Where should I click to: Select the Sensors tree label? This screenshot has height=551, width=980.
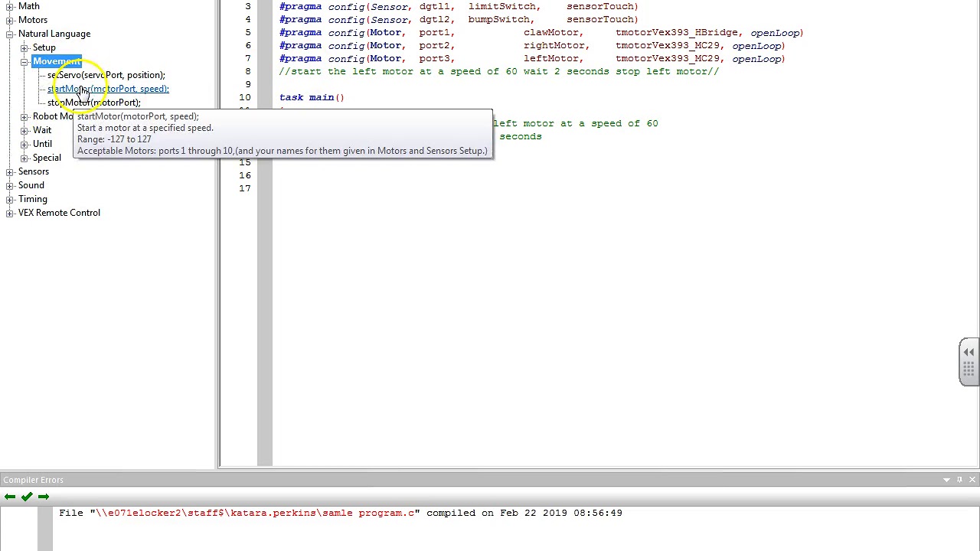pyautogui.click(x=34, y=171)
